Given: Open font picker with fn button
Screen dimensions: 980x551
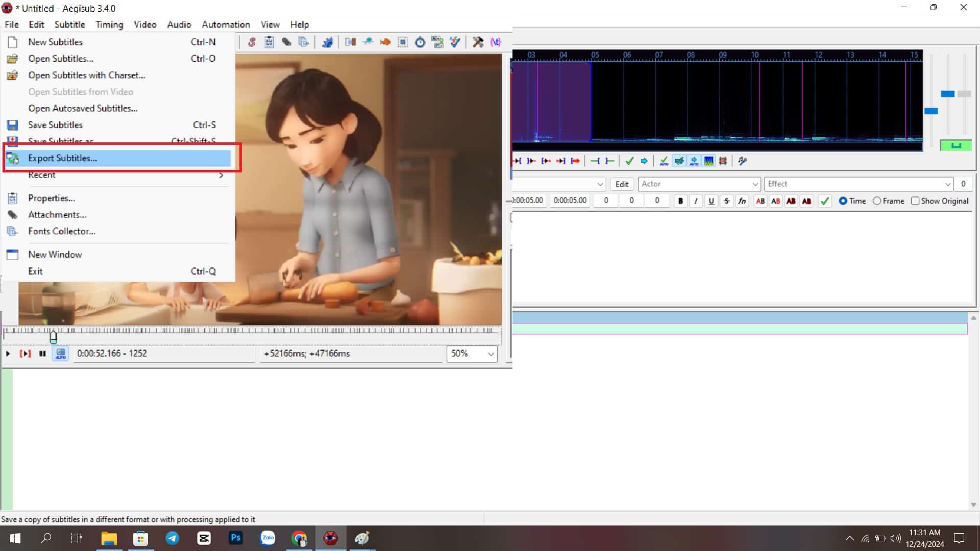Looking at the screenshot, I should (742, 201).
